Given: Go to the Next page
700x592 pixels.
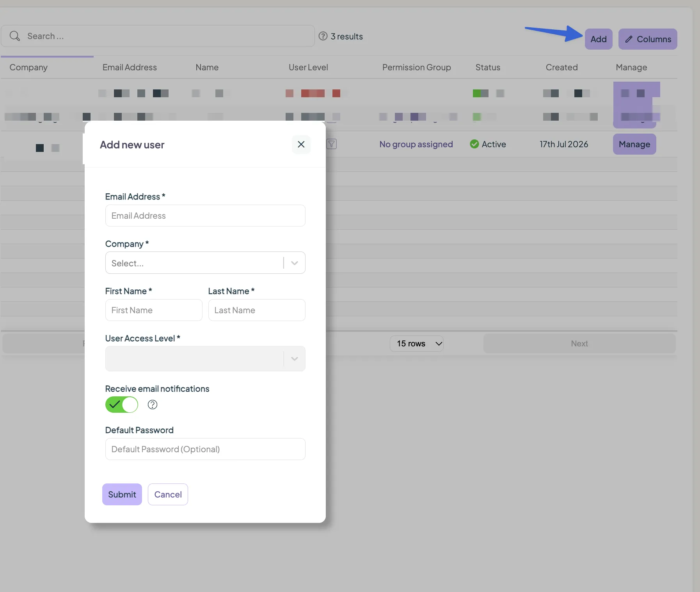Looking at the screenshot, I should 579,344.
